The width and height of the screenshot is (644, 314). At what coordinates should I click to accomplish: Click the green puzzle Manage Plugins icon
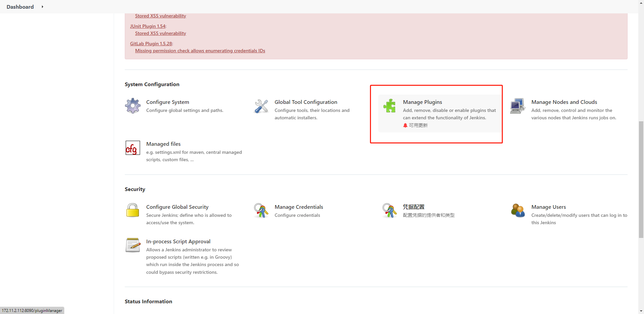[389, 106]
